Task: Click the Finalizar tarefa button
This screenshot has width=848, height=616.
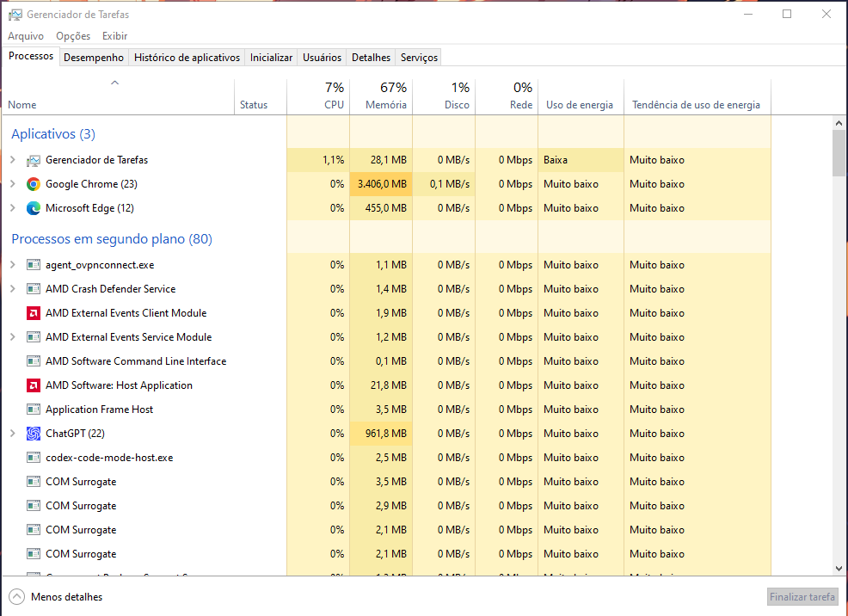Action: (x=802, y=597)
